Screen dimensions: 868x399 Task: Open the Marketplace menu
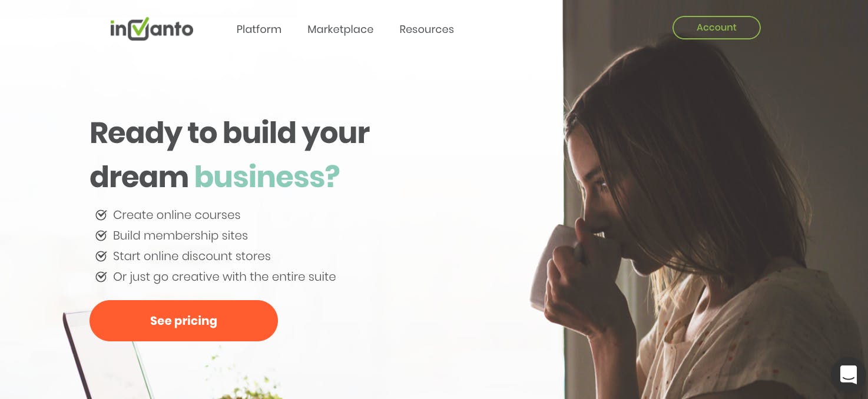[340, 29]
